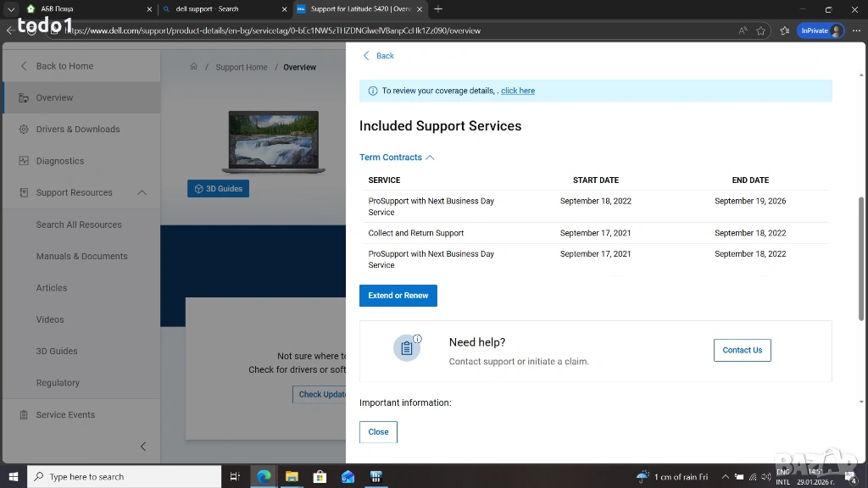Open Drivers & Downloads in sidebar
868x488 pixels.
pos(78,130)
